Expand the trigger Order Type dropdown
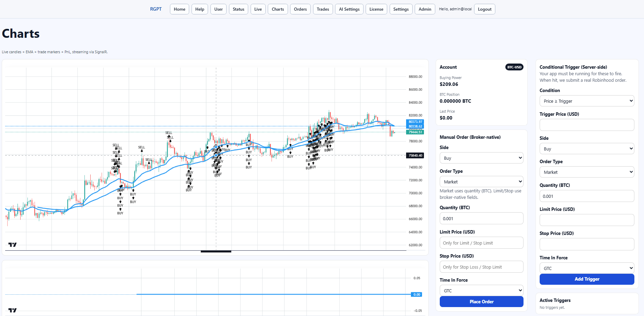The height and width of the screenshot is (316, 644). click(587, 172)
